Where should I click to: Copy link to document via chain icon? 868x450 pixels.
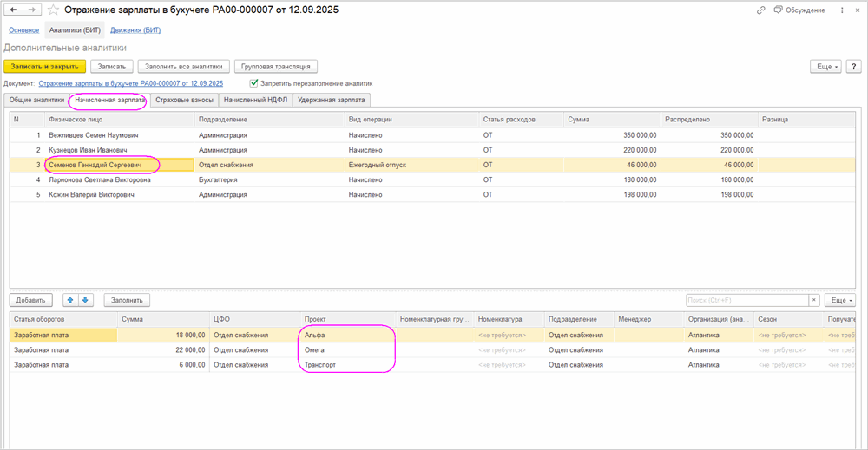coord(761,10)
